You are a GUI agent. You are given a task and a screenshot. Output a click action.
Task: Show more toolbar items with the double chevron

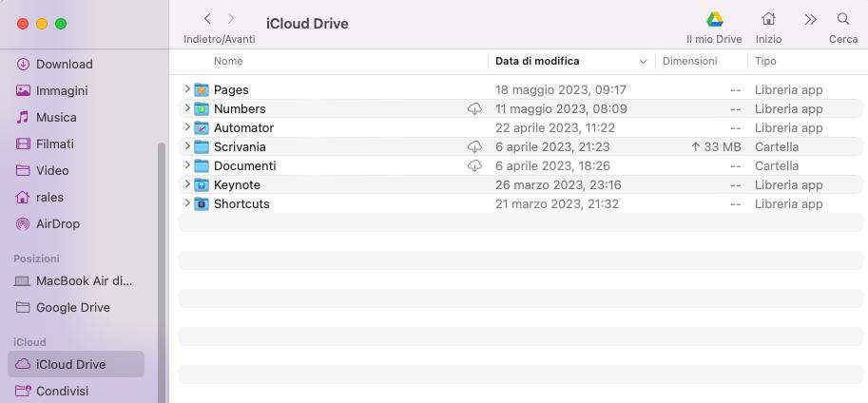click(810, 20)
